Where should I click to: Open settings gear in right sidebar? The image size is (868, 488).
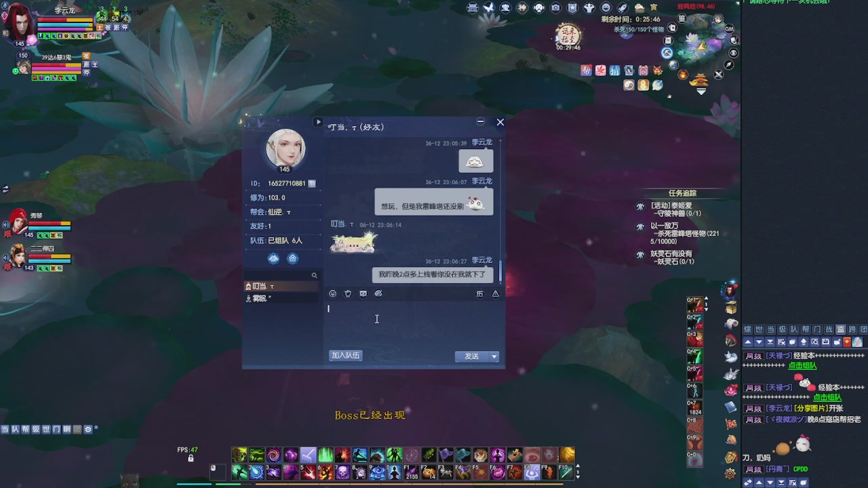click(x=730, y=473)
